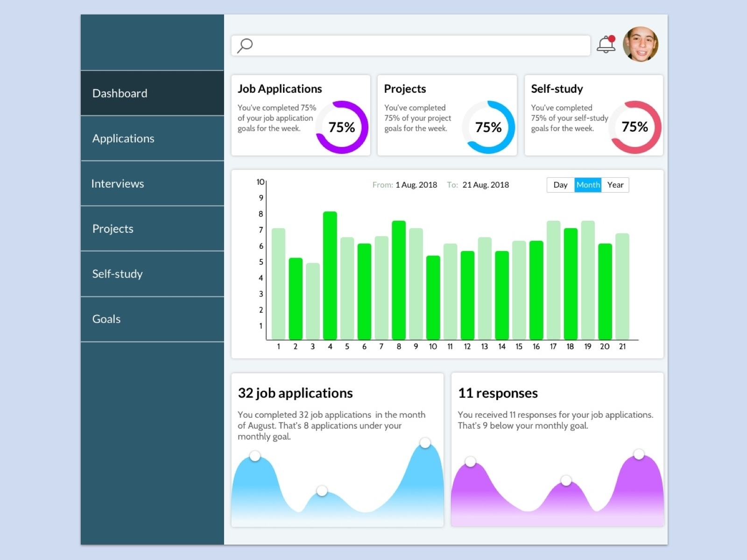Open Interviews from the sidebar

152,184
